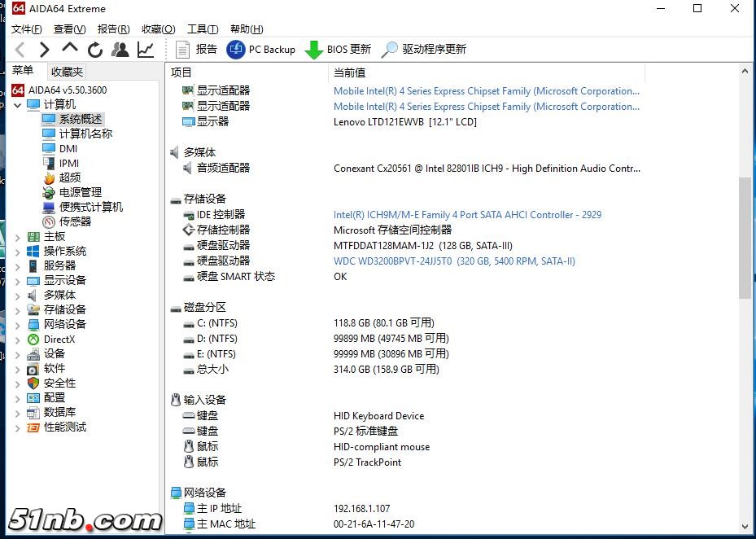Switch to the 收藏夹 tab
The image size is (756, 539).
[x=66, y=72]
